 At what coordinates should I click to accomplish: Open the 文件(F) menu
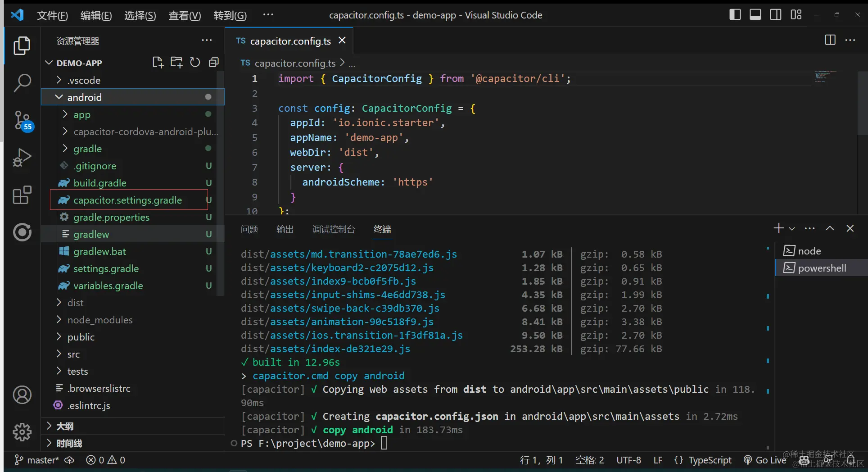click(x=52, y=15)
